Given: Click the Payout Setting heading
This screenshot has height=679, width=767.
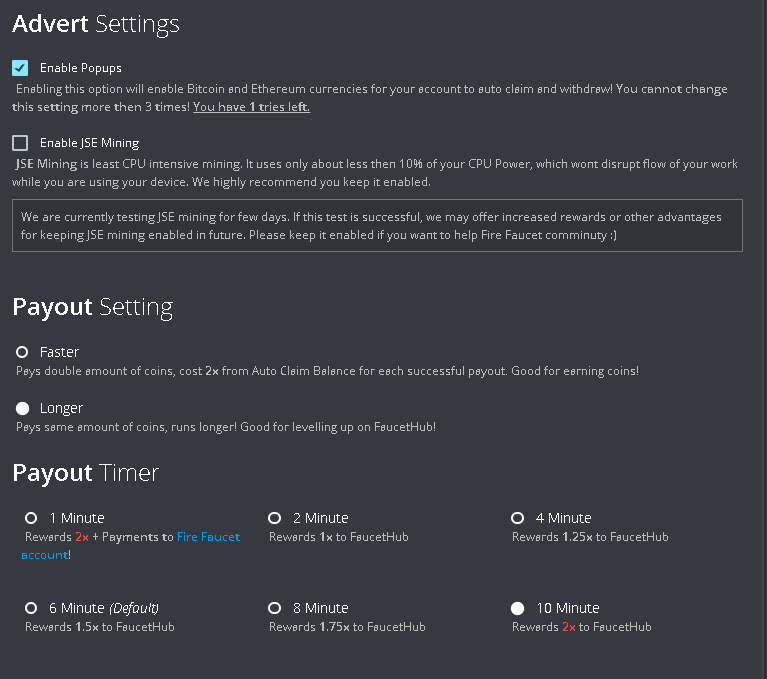Looking at the screenshot, I should pyautogui.click(x=93, y=307).
